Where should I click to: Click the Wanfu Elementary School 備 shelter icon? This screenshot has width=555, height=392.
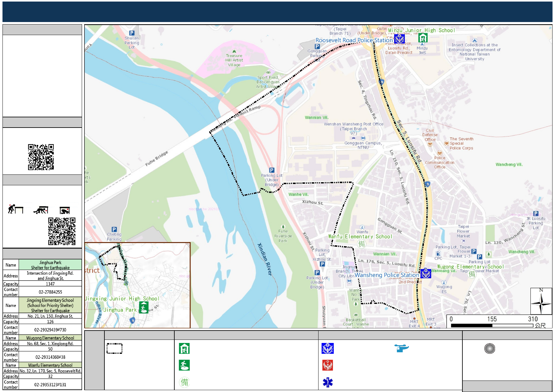click(x=362, y=244)
